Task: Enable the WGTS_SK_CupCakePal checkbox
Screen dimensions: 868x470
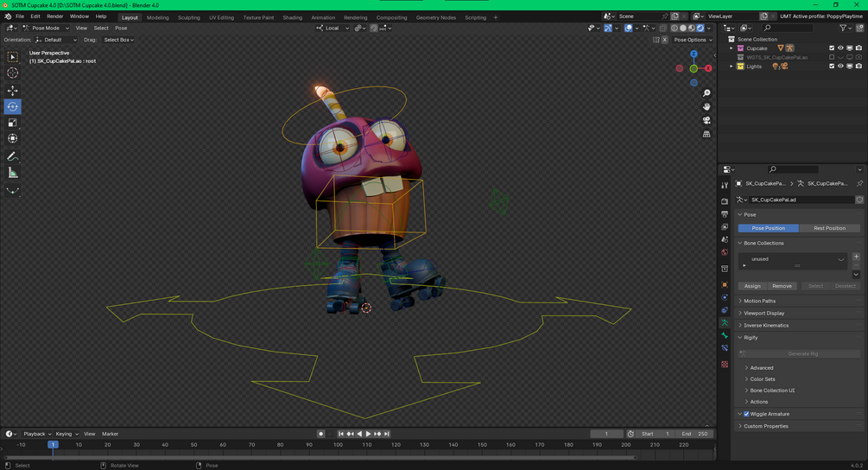Action: (832, 57)
